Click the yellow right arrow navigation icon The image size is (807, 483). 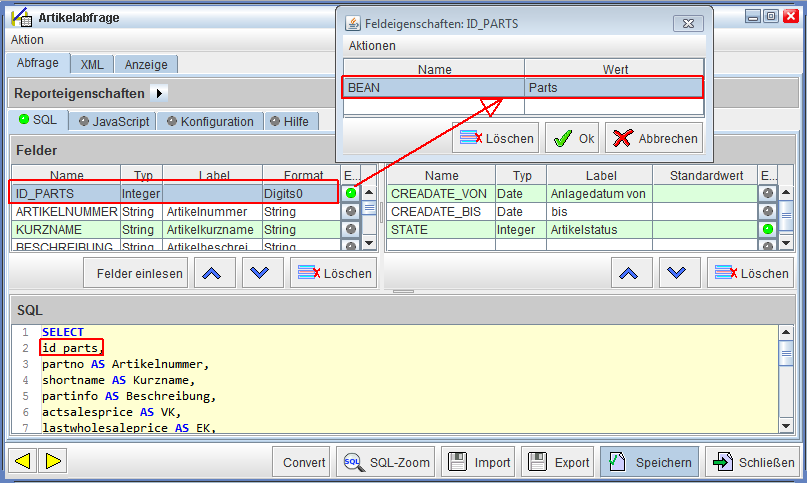tap(52, 461)
